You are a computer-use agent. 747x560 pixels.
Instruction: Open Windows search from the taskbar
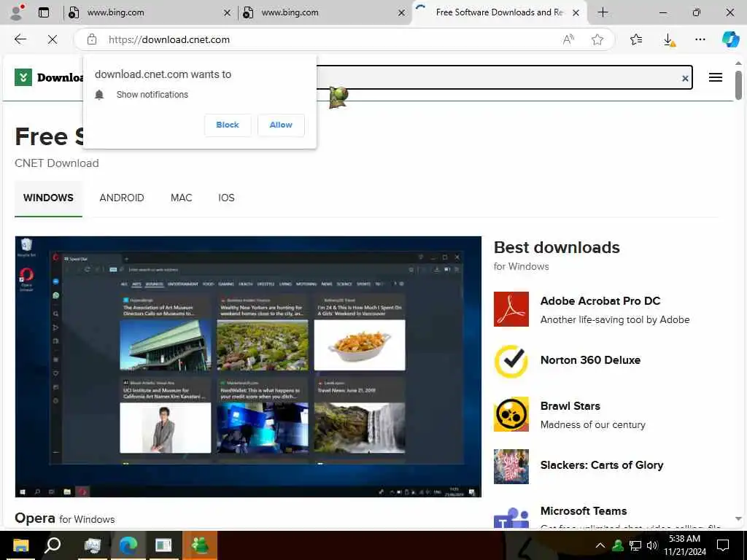click(x=53, y=545)
